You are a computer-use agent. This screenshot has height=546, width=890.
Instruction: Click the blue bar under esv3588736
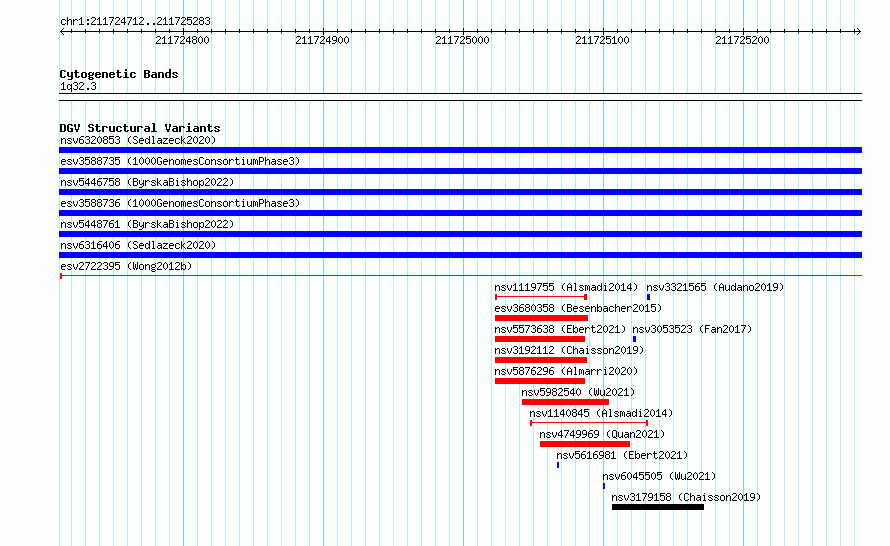(x=460, y=213)
